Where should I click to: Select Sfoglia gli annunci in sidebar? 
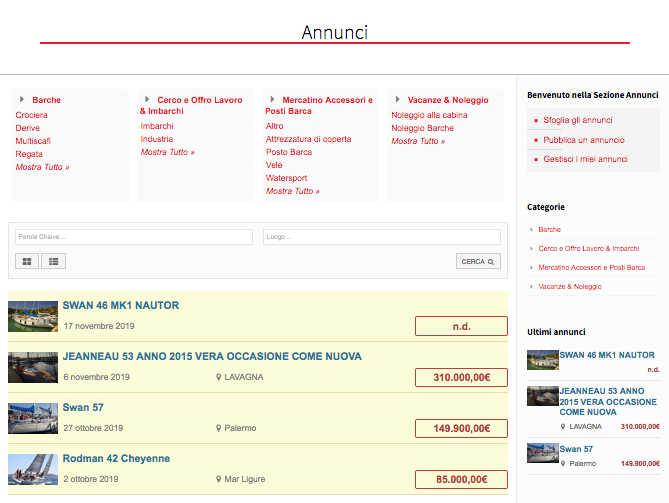(575, 120)
